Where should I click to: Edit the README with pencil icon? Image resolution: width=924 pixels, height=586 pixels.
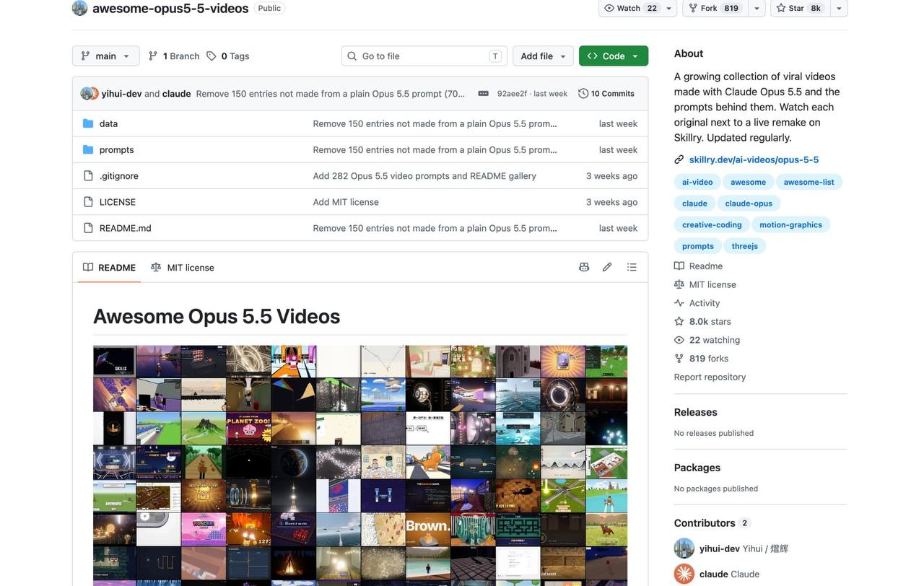607,267
